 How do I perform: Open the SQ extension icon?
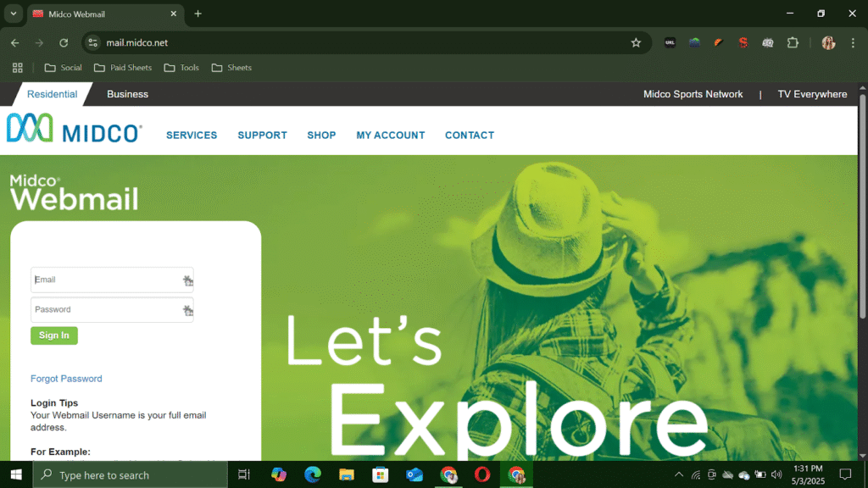coord(767,42)
